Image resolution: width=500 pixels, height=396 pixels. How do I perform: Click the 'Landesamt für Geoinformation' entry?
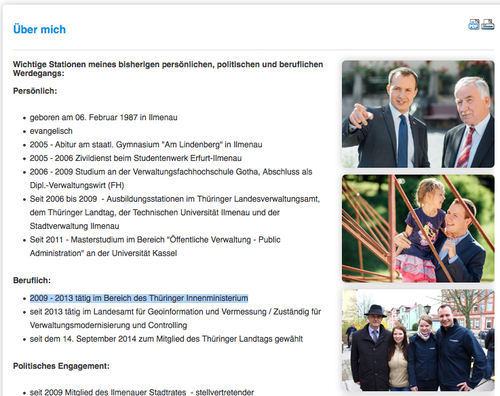pyautogui.click(x=175, y=318)
